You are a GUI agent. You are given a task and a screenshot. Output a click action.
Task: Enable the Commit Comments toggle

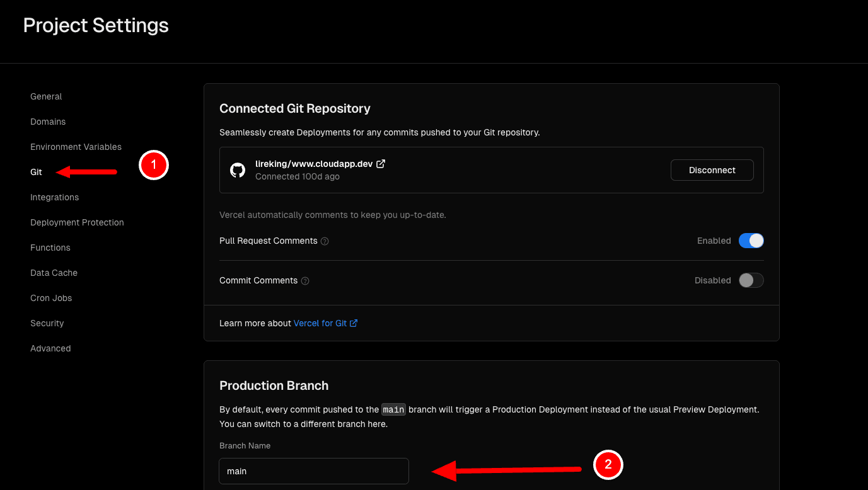(751, 280)
